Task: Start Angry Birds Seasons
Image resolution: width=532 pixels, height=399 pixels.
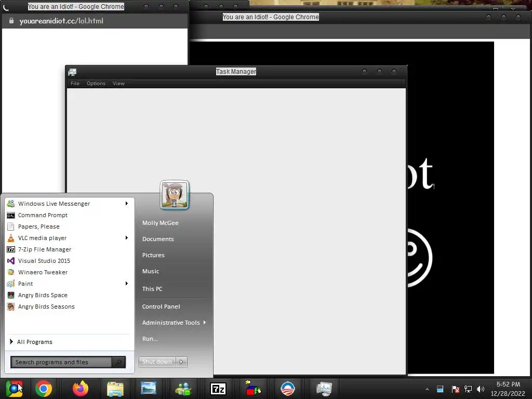Action: click(x=70, y=307)
